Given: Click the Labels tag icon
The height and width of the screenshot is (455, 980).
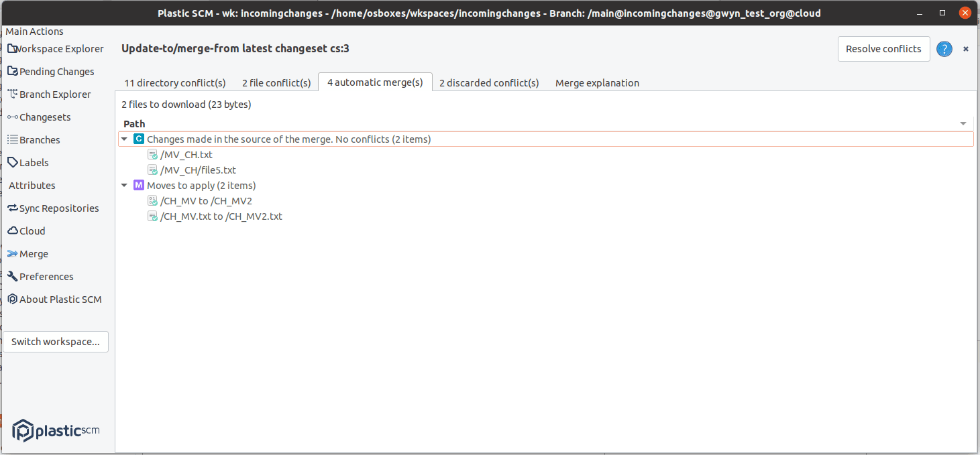Looking at the screenshot, I should pos(13,163).
